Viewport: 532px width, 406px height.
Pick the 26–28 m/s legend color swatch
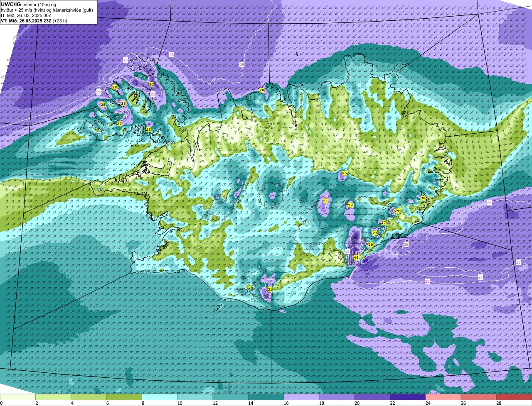tap(479, 397)
